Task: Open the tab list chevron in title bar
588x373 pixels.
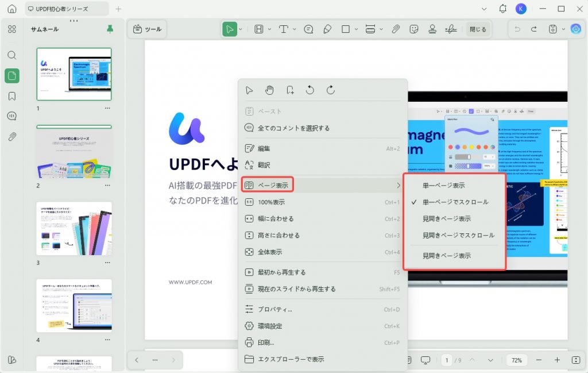Action: pos(484,9)
